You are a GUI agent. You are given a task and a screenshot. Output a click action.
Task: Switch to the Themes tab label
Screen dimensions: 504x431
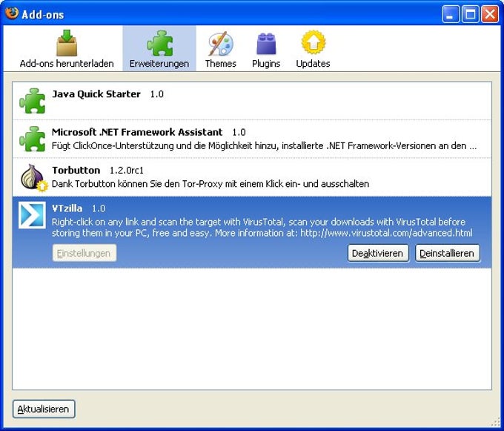point(221,63)
